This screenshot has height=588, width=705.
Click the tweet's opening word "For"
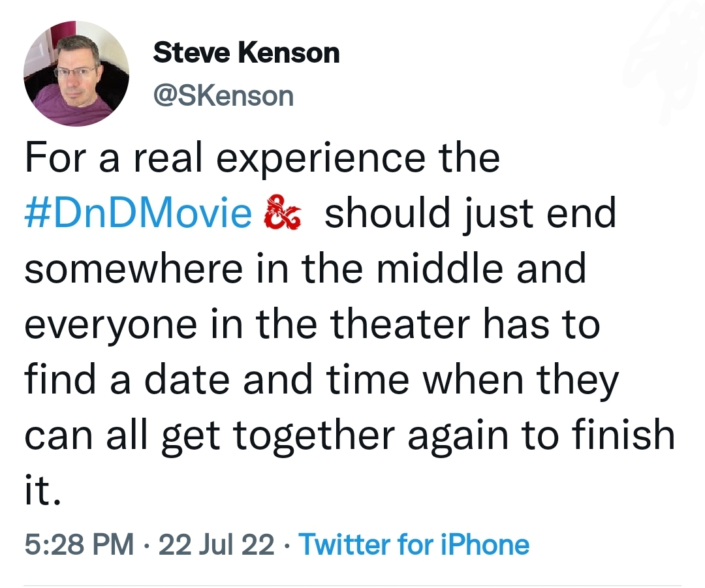tap(55, 159)
